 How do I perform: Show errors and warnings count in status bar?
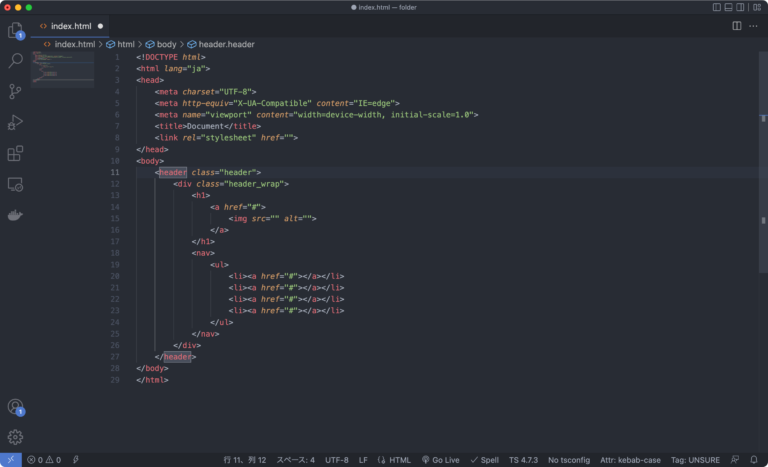coord(44,460)
